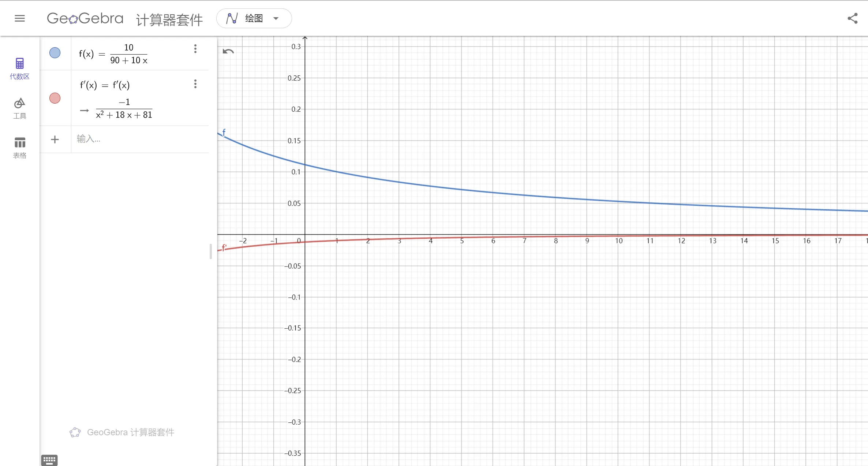Open the more-options menu for f'(x) row

pos(195,84)
